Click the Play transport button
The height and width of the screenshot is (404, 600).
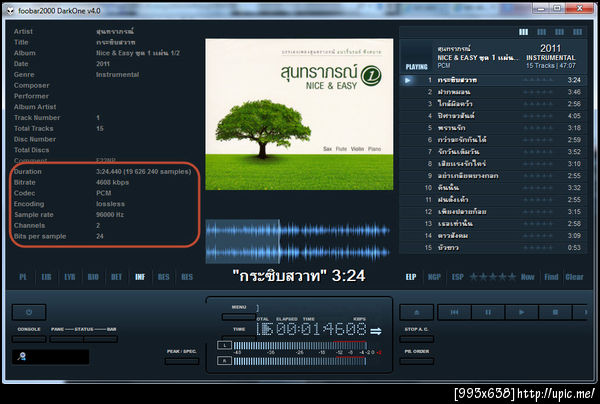pyautogui.click(x=522, y=312)
